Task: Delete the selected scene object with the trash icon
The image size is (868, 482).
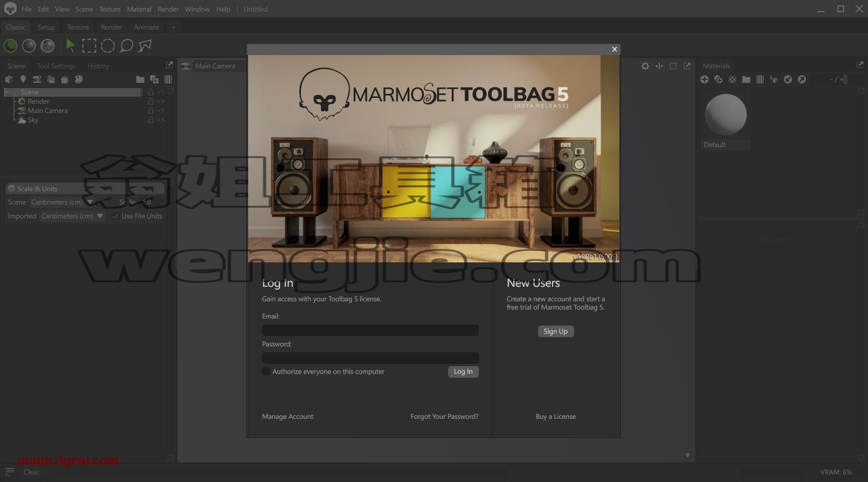Action: (168, 79)
